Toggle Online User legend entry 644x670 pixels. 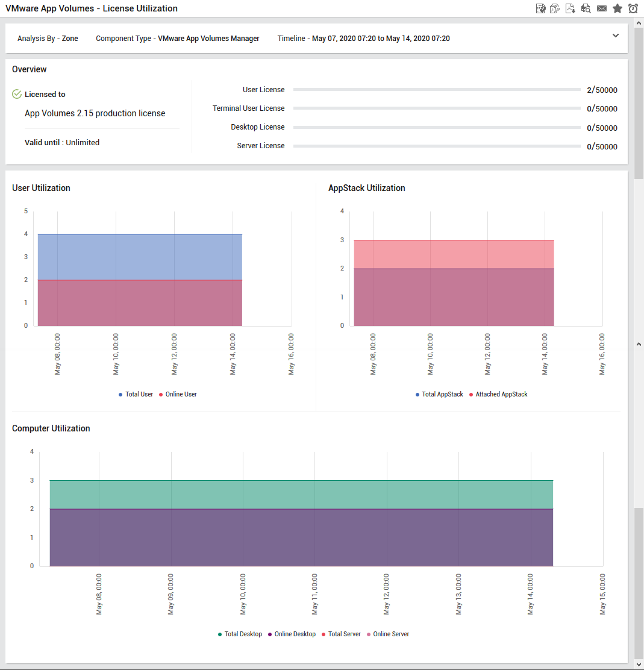178,395
